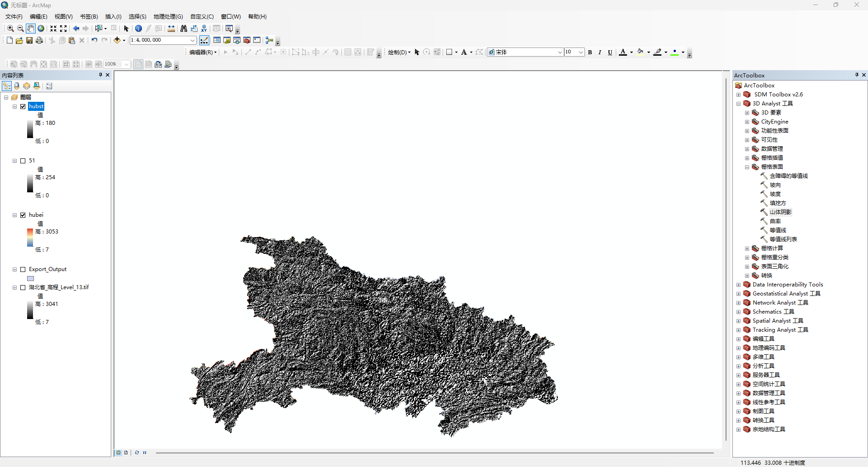Open the 等值线 contour tool
Image resolution: width=868 pixels, height=467 pixels.
(778, 230)
